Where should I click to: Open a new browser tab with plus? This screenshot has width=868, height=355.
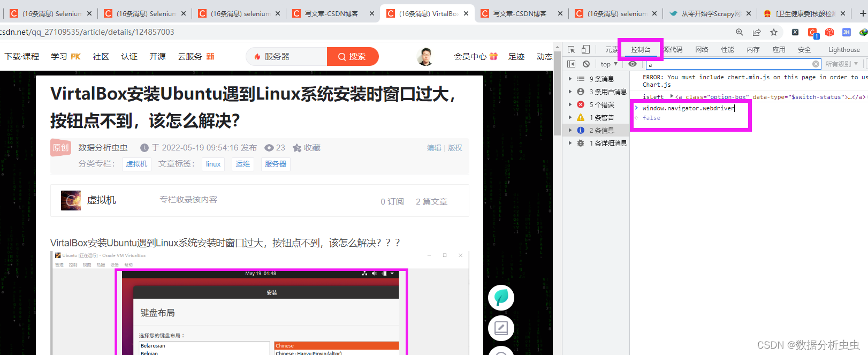863,13
